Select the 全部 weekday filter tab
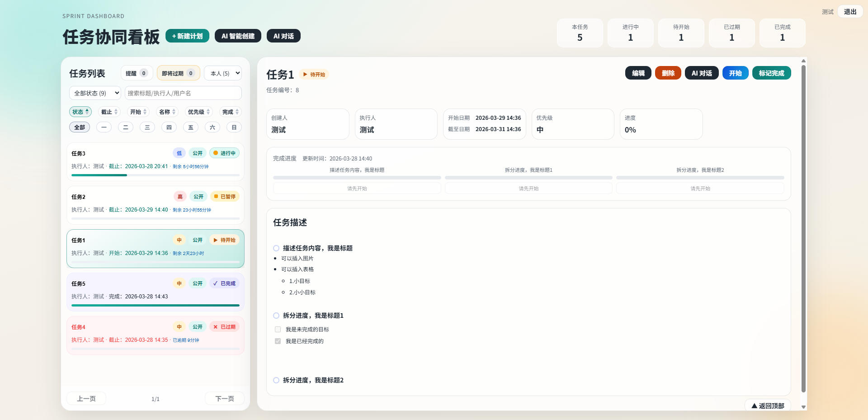The height and width of the screenshot is (420, 868). click(x=80, y=127)
